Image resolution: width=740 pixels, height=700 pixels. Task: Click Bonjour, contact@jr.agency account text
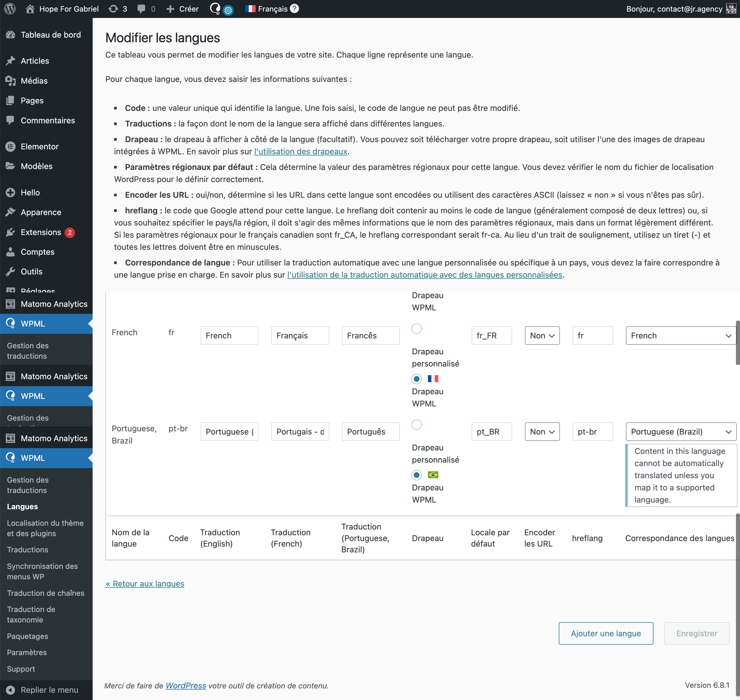tap(674, 9)
